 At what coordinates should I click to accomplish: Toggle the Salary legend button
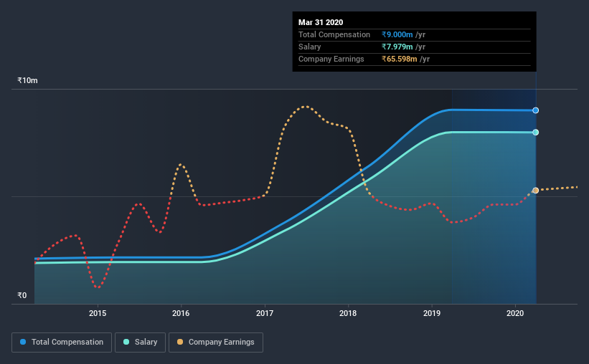tap(140, 343)
